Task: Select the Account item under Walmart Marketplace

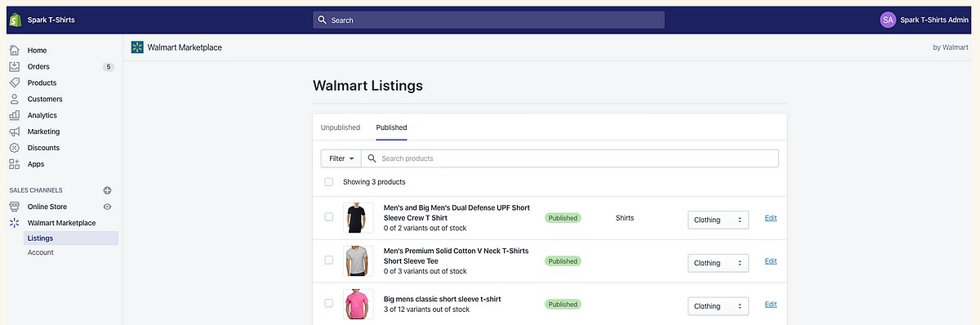Action: (x=41, y=252)
